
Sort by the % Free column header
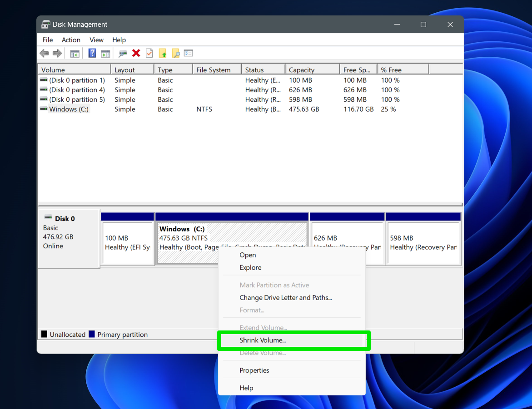coord(403,70)
